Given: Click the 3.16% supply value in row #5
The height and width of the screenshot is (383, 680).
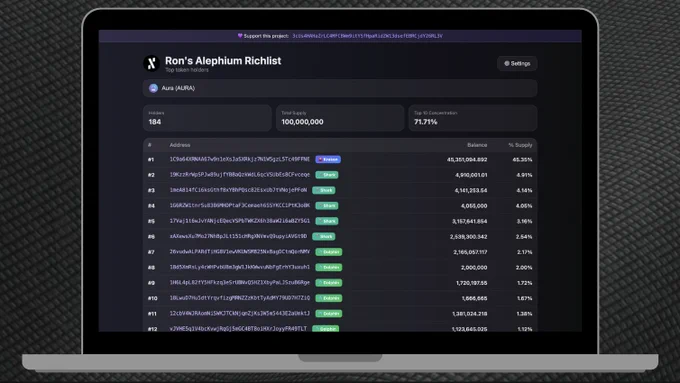Looking at the screenshot, I should click(524, 221).
